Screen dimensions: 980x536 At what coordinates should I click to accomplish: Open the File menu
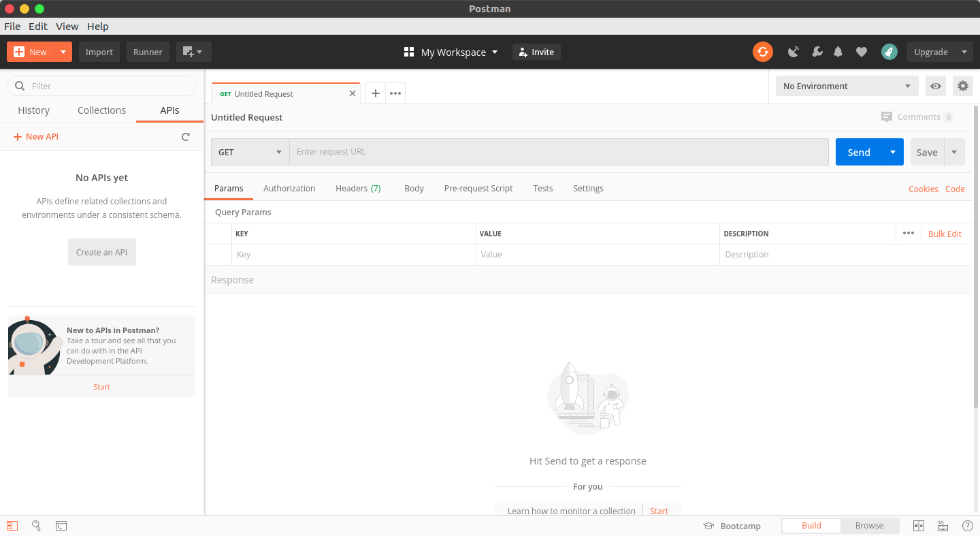pyautogui.click(x=12, y=26)
